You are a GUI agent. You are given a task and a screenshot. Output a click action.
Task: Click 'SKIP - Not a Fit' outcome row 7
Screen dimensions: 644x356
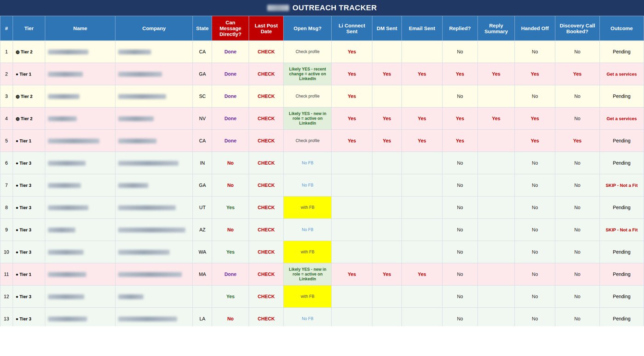click(621, 185)
